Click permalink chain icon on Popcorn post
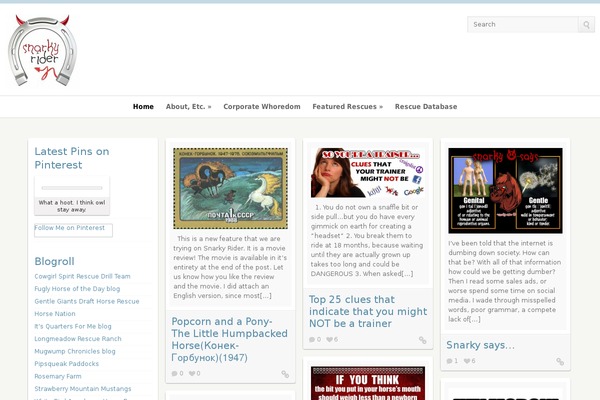The width and height of the screenshot is (600, 400). [x=285, y=374]
